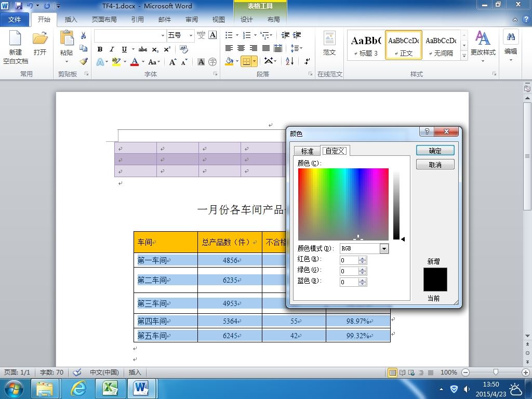Screen dimensions: 532x399
Task: Increase paragraph indent
Action: [297, 35]
